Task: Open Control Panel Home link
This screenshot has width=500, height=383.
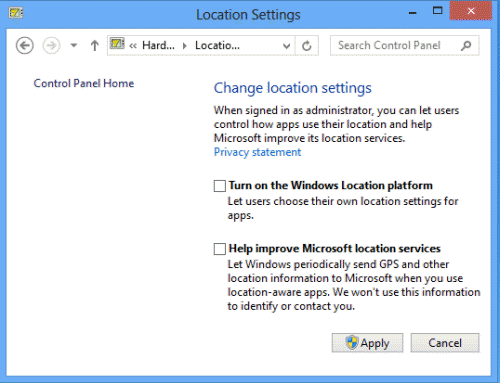Action: tap(84, 83)
